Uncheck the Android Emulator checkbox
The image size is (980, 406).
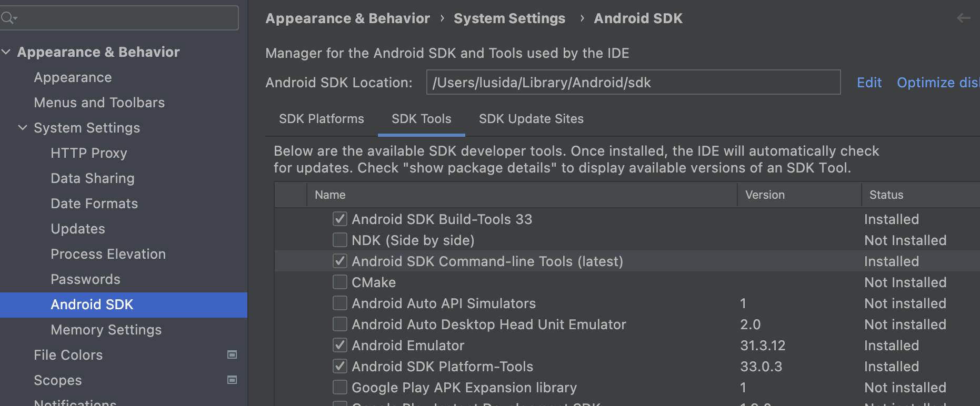[340, 345]
